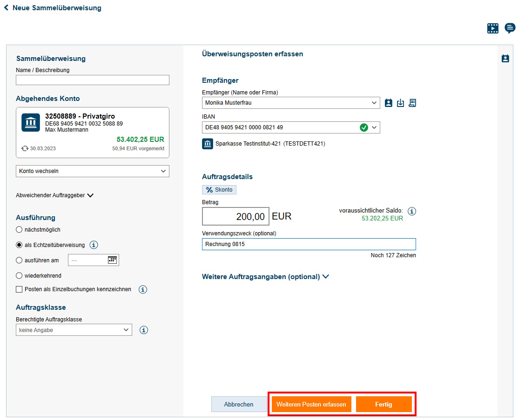518x420 pixels.
Task: Click Verwendungszweck field with Rechnung 0815
Action: click(309, 244)
